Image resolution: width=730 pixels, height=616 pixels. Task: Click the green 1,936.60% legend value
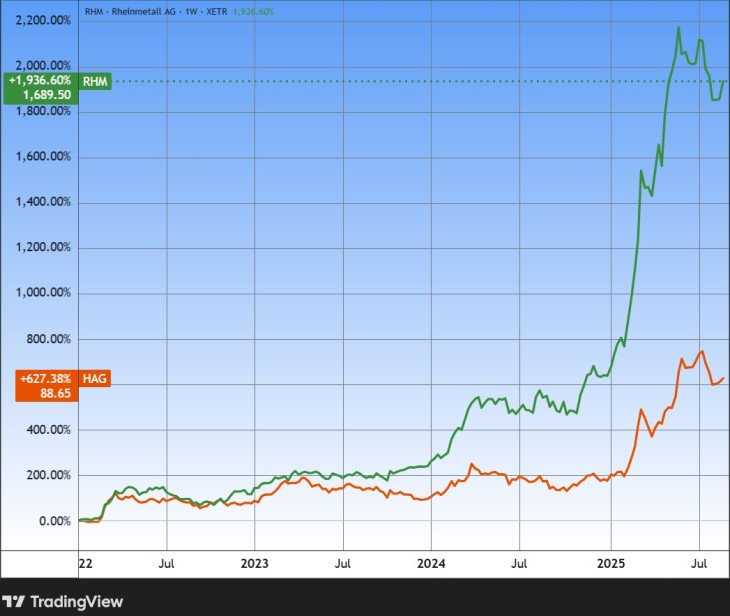point(253,12)
